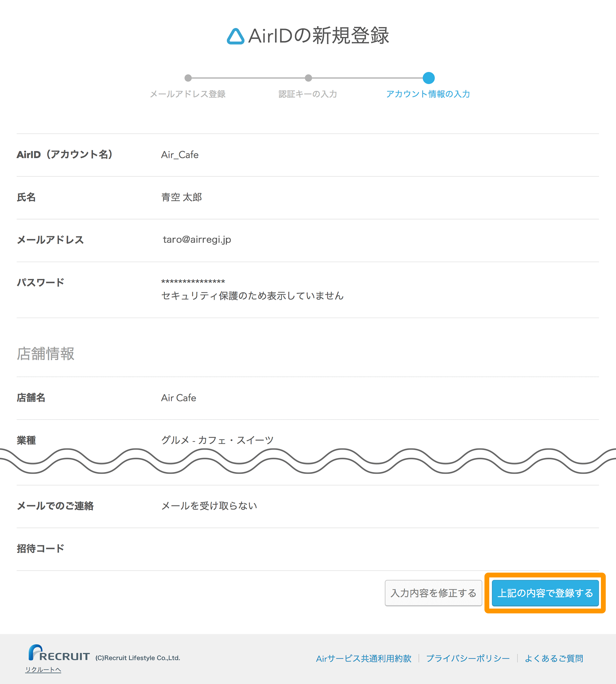Click the 認証キーの入力 step dot
This screenshot has width=616, height=684.
point(308,78)
